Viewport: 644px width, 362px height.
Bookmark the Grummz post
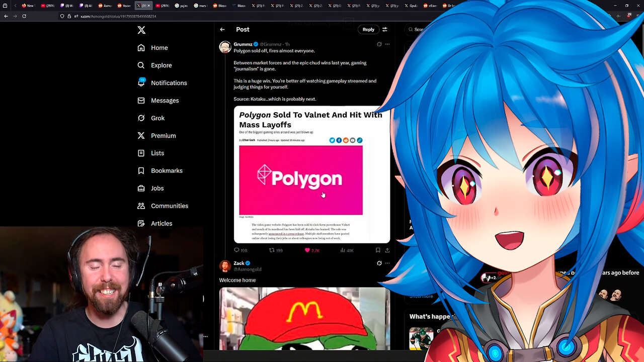click(378, 250)
